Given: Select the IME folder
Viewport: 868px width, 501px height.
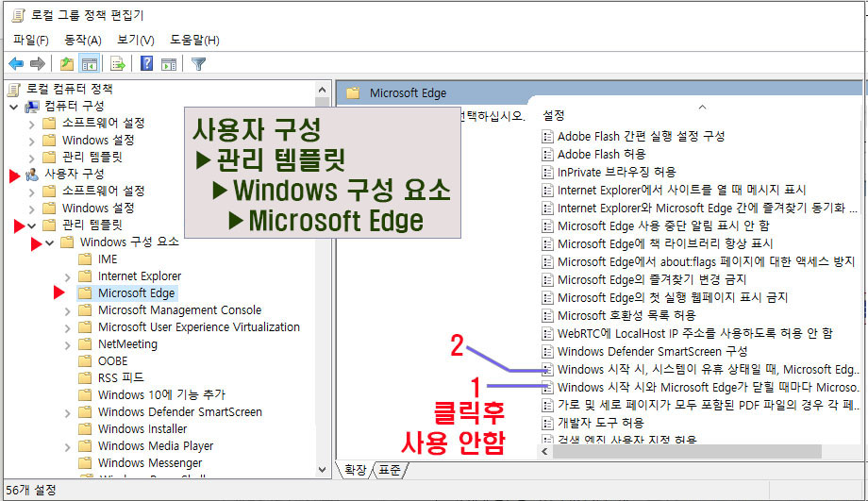Looking at the screenshot, I should coord(108,259).
